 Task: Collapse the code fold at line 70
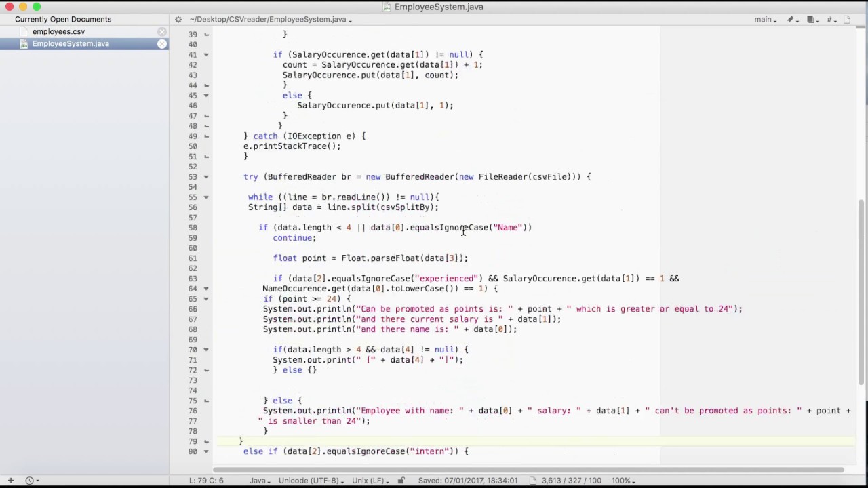[206, 350]
